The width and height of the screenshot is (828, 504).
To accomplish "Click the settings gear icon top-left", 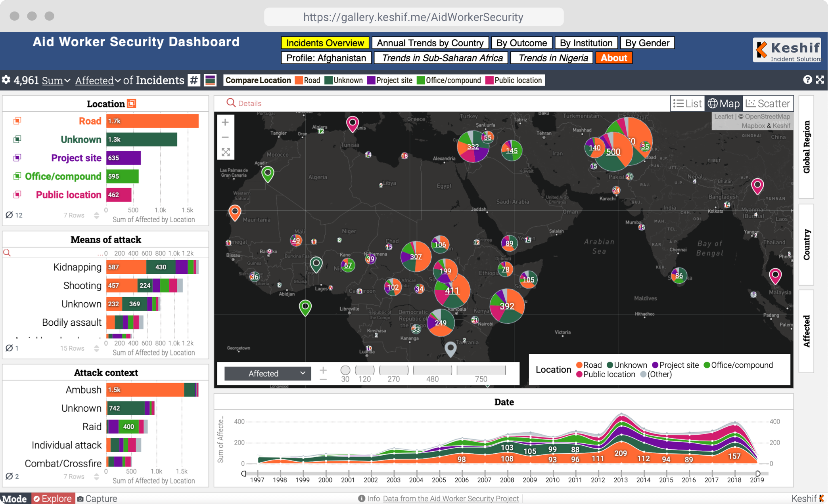I will (6, 80).
